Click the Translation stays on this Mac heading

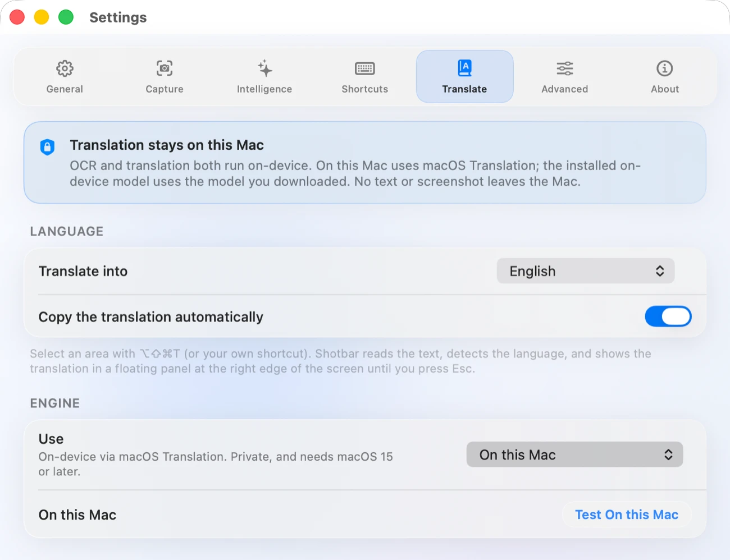167,145
